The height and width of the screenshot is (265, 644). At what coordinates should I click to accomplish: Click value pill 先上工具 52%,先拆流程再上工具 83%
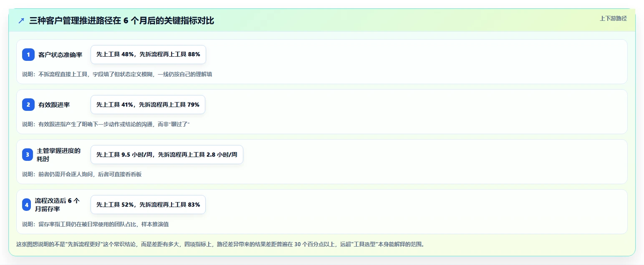tap(148, 205)
